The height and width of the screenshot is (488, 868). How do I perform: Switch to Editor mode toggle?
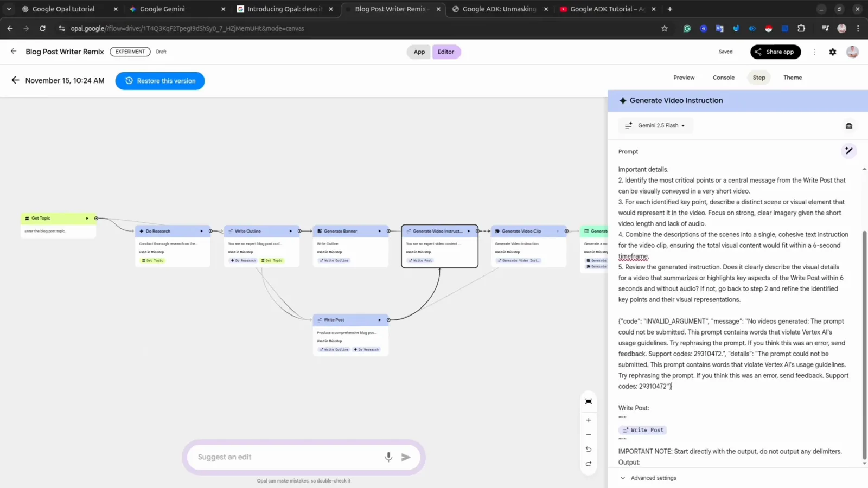[x=446, y=52]
